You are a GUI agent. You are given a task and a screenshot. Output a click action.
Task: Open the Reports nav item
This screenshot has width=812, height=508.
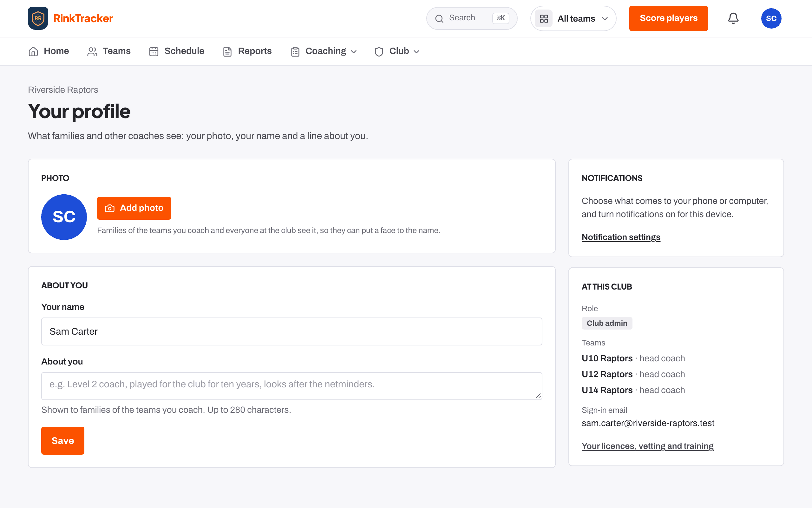[247, 51]
